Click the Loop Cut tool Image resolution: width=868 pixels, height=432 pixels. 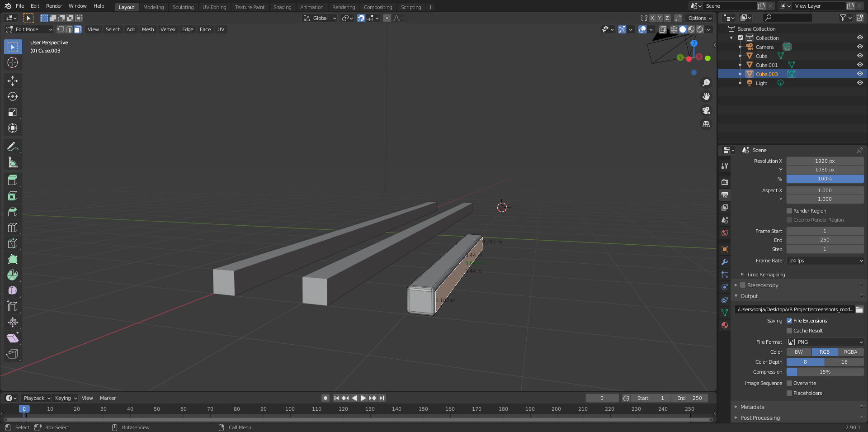coord(13,228)
